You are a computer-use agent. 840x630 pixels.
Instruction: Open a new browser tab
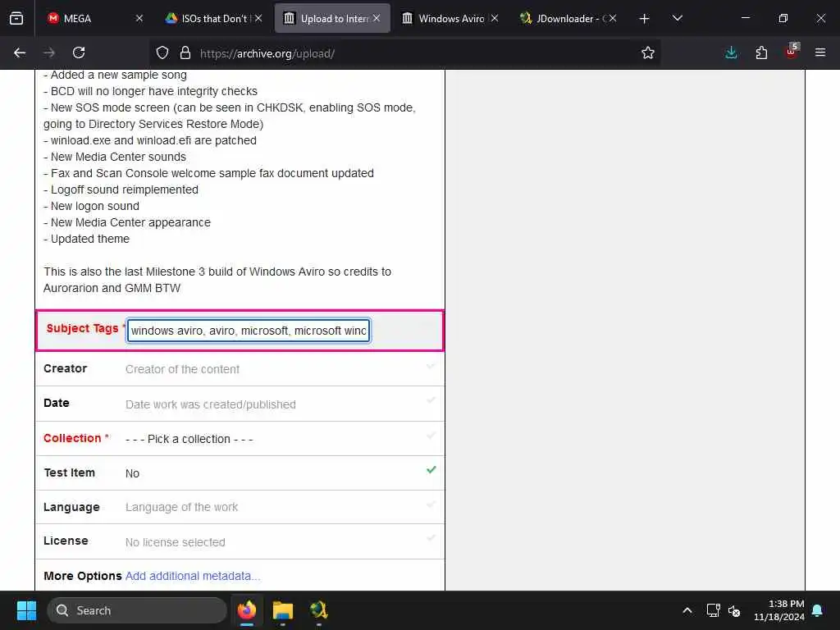(x=645, y=19)
